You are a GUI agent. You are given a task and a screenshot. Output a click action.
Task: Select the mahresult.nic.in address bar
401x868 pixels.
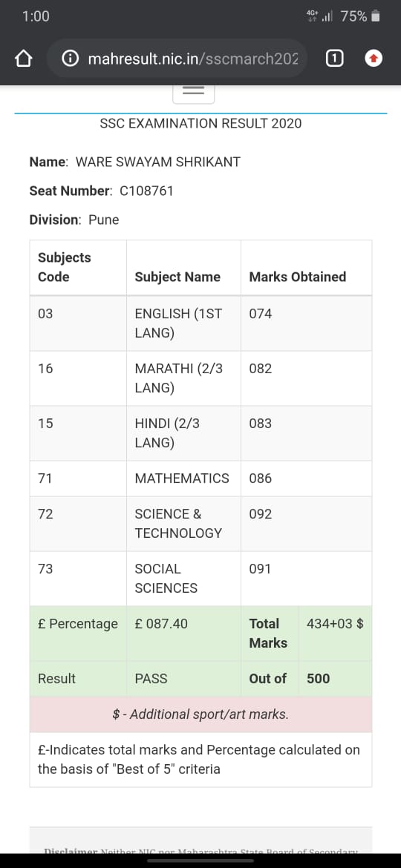pos(177,58)
